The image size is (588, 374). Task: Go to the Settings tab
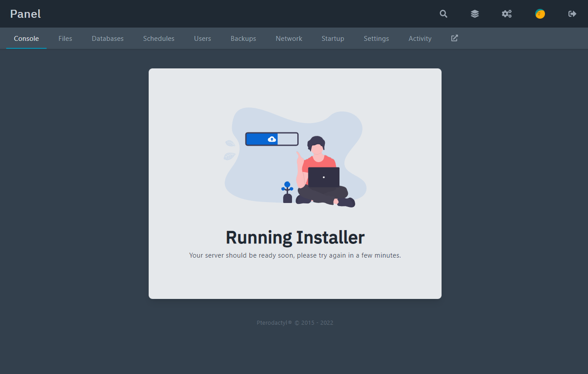376,38
